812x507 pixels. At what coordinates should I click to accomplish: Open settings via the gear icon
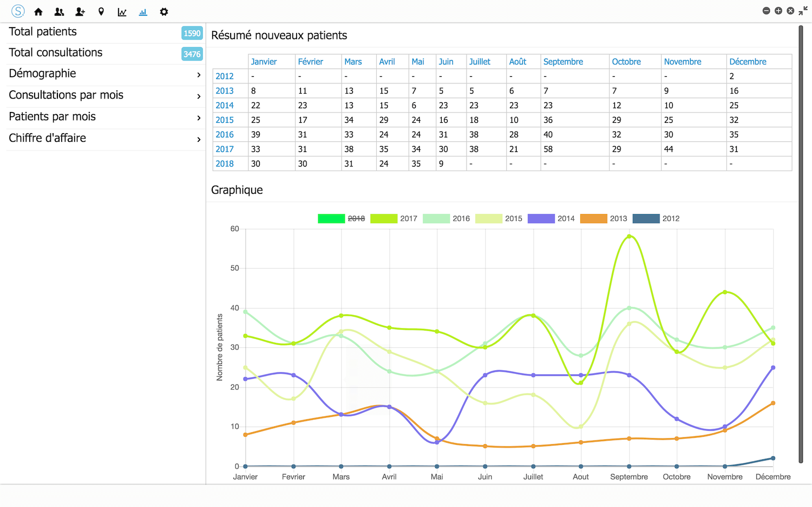pyautogui.click(x=164, y=12)
